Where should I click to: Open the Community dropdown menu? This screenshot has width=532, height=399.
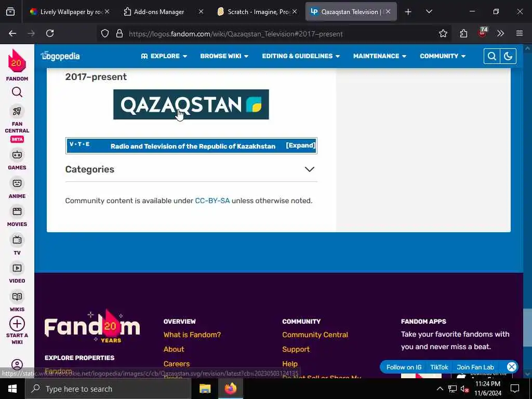(443, 56)
